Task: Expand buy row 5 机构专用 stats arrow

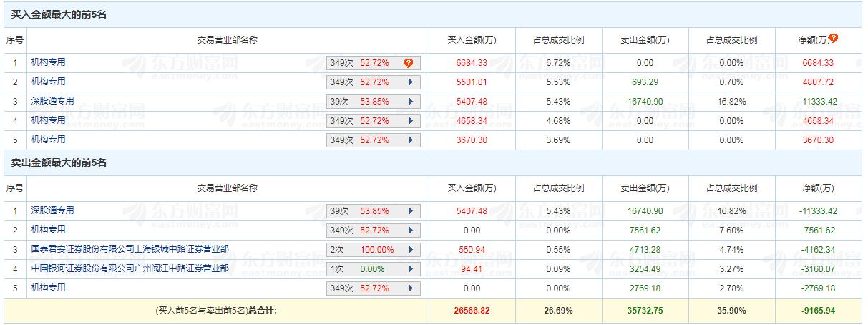Action: [x=411, y=140]
